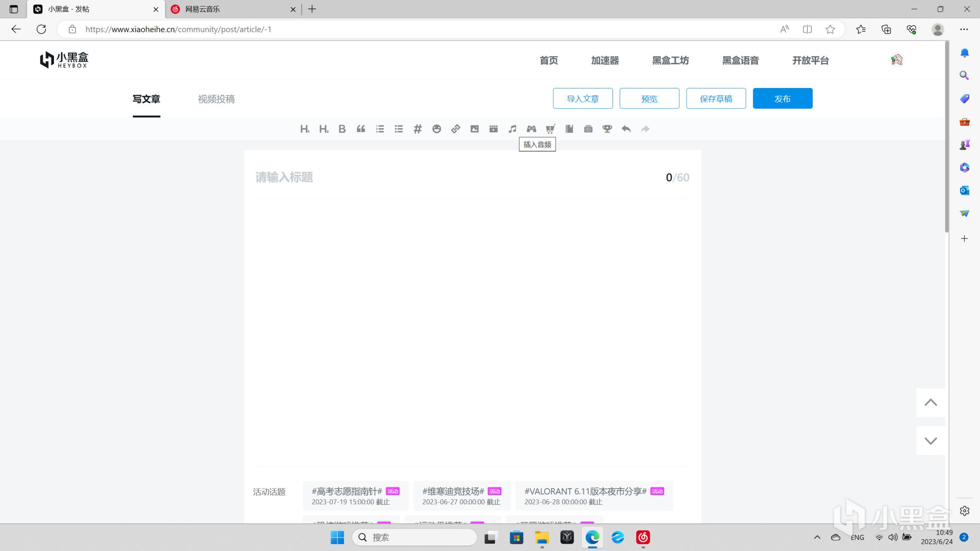
Task: Insert a numbered list
Action: tap(380, 129)
